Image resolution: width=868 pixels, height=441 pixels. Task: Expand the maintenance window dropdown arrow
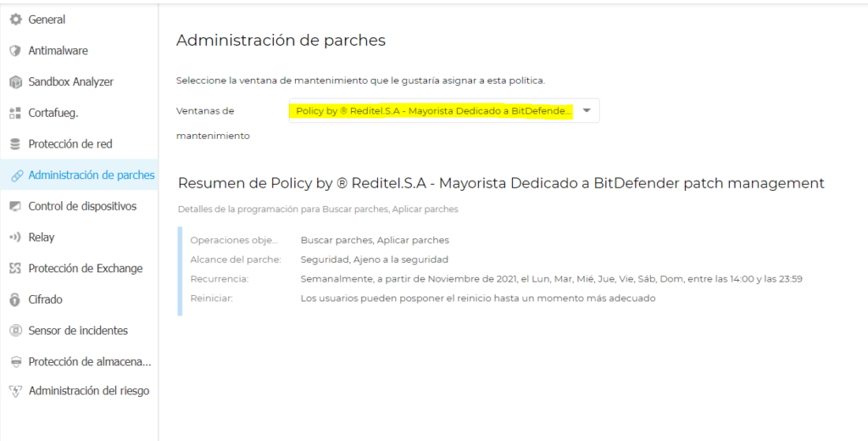[587, 111]
